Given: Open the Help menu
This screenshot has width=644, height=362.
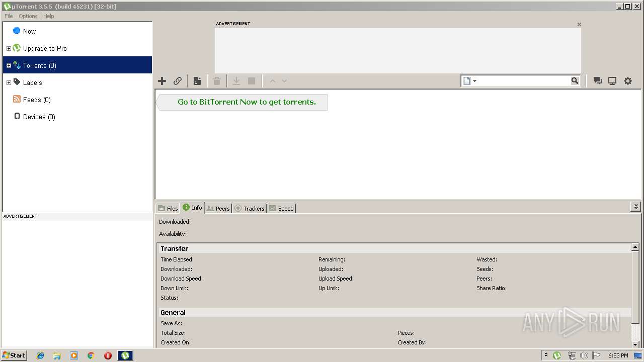Looking at the screenshot, I should [49, 16].
